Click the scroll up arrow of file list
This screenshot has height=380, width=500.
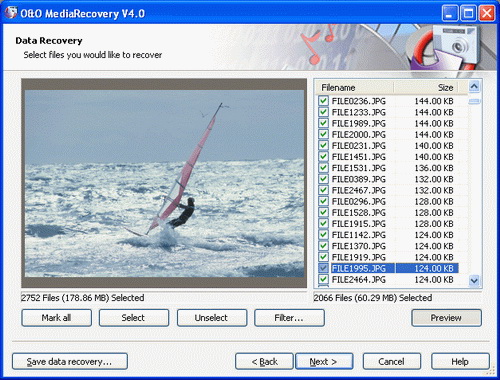point(474,87)
